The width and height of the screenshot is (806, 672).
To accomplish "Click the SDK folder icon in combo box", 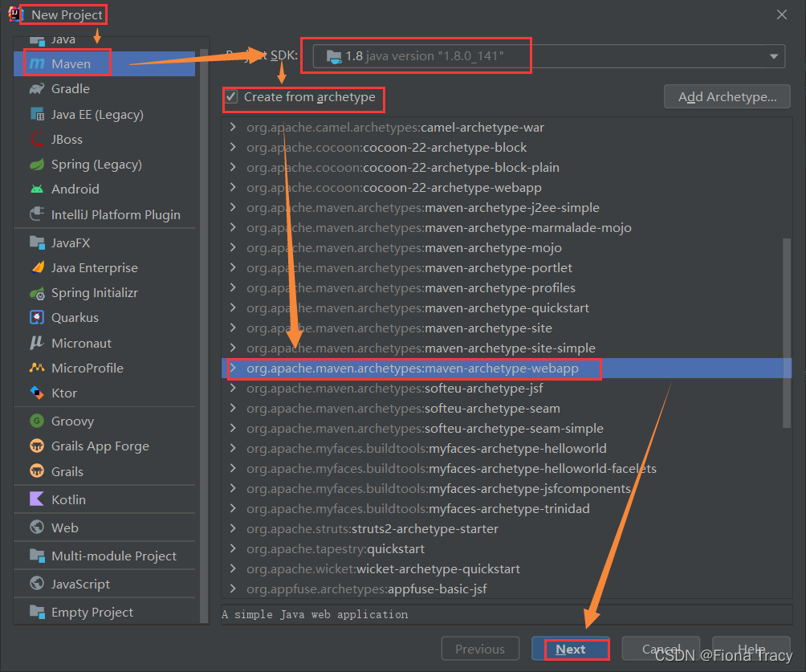I will coord(334,56).
